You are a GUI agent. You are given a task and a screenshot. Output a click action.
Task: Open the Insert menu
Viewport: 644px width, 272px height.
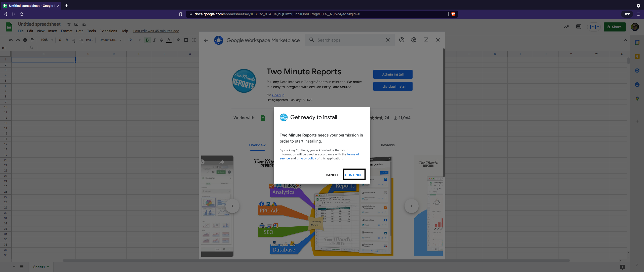coord(53,31)
